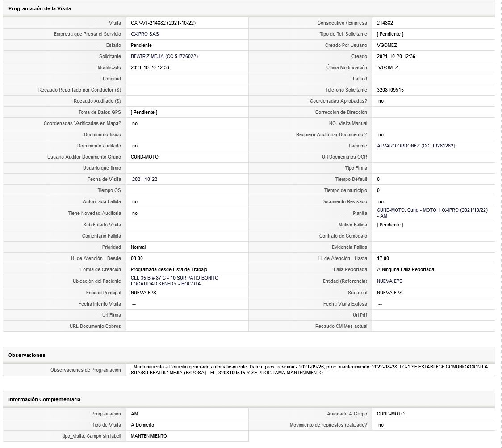Viewport: 502px width, 448px height.
Task: Click Creado Por Usuario value VGOMEZ
Action: coord(387,45)
